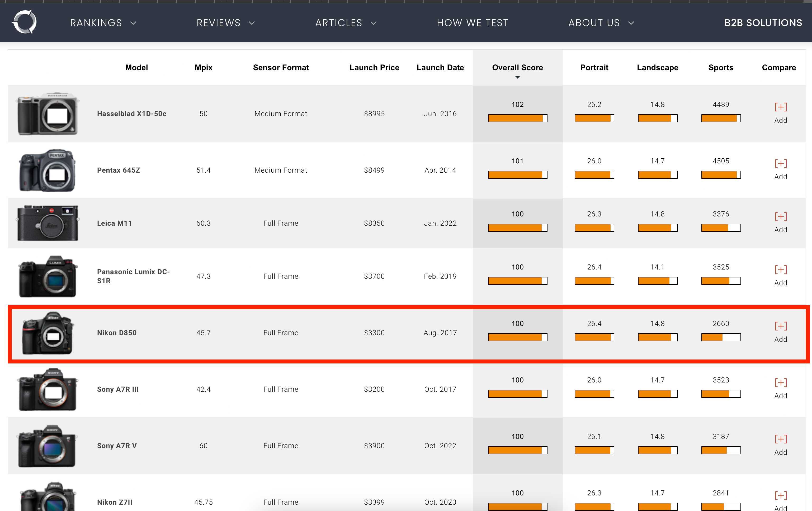Click the 4505 sports score value
This screenshot has width=812, height=511.
point(721,161)
